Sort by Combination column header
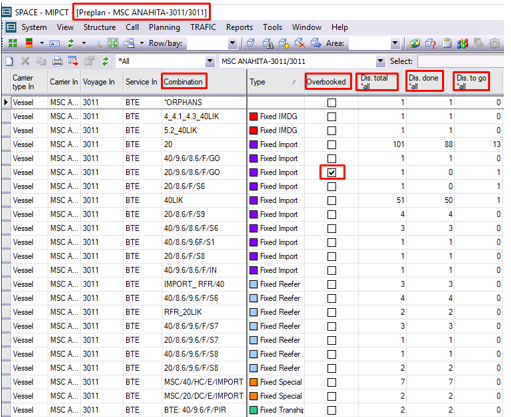This screenshot has height=417, width=511. [183, 82]
